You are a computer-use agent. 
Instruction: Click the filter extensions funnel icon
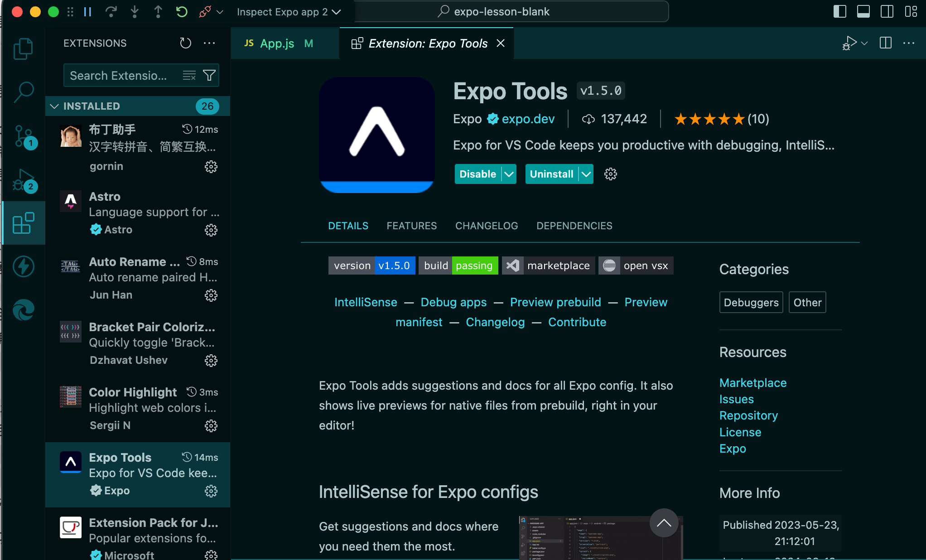(x=209, y=75)
